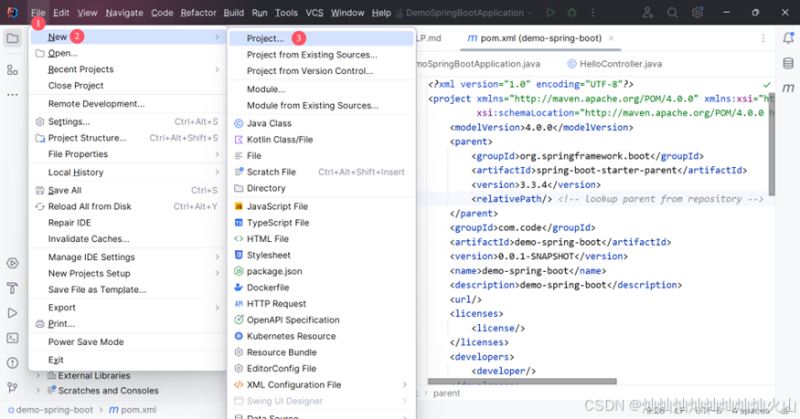Open the IDE settings gear icon
800x419 pixels.
pyautogui.click(x=697, y=13)
